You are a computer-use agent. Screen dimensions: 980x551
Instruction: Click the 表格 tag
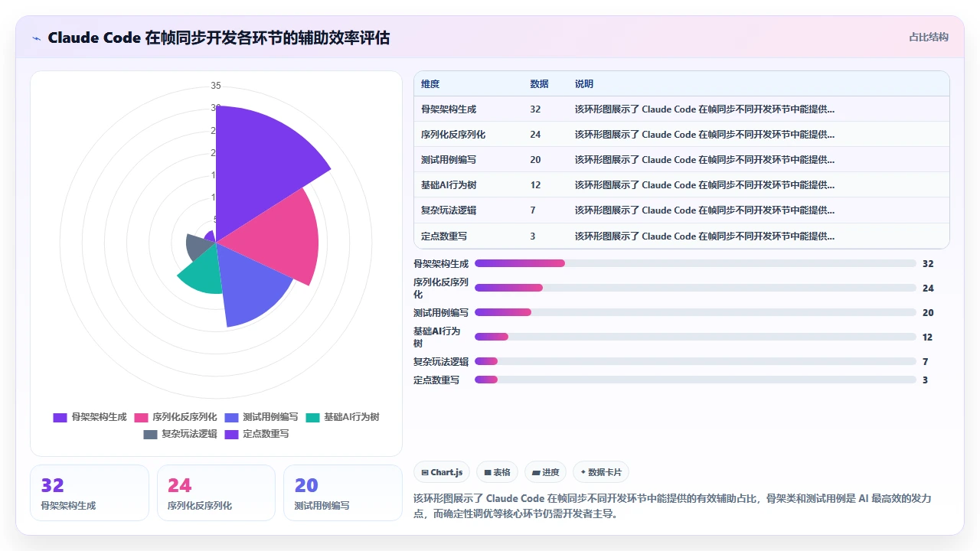point(497,472)
